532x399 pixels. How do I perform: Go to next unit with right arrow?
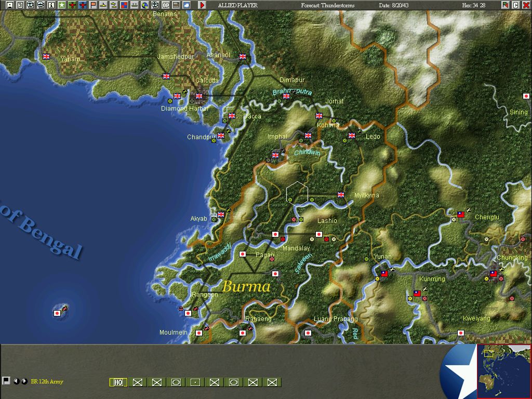click(24, 381)
